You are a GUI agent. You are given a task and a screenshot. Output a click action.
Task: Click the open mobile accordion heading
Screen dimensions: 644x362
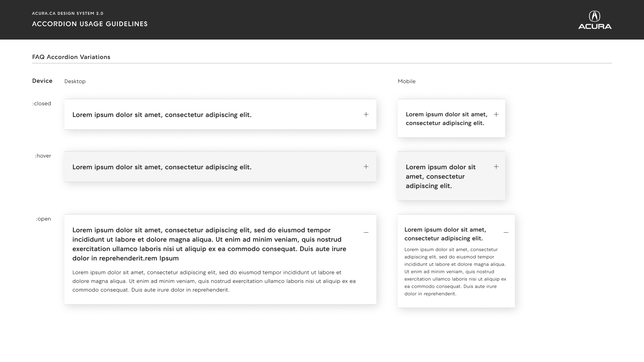445,234
